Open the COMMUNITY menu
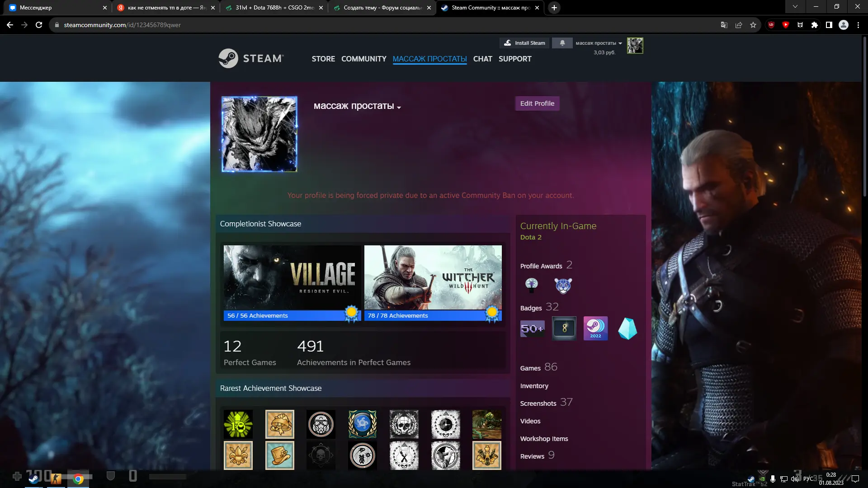 pyautogui.click(x=364, y=59)
